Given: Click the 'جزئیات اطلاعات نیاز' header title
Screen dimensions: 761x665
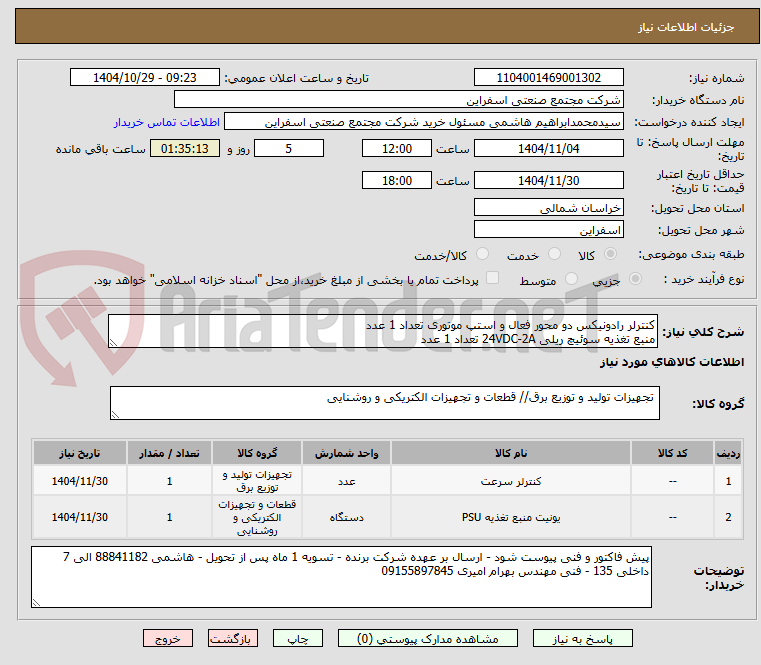Looking at the screenshot, I should pos(686,27).
